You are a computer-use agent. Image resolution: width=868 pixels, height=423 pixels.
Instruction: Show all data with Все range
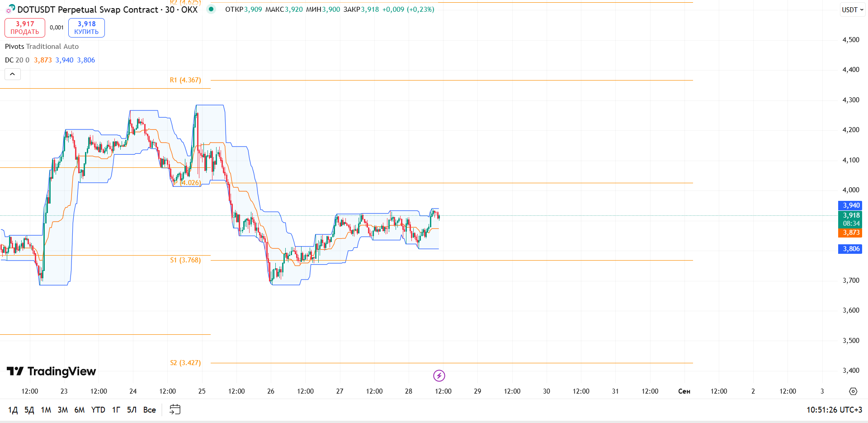150,410
